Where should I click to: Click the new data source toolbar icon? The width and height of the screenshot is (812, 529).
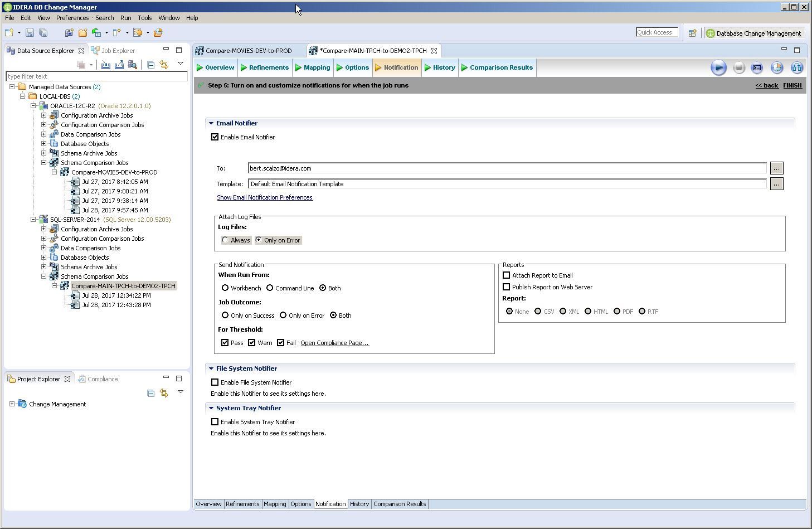coord(69,33)
